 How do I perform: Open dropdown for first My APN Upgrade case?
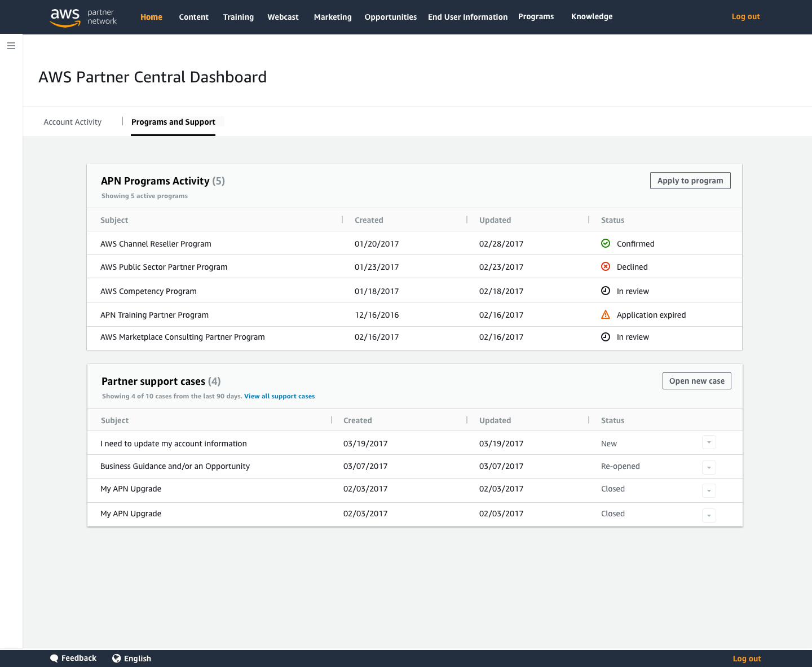pyautogui.click(x=709, y=491)
